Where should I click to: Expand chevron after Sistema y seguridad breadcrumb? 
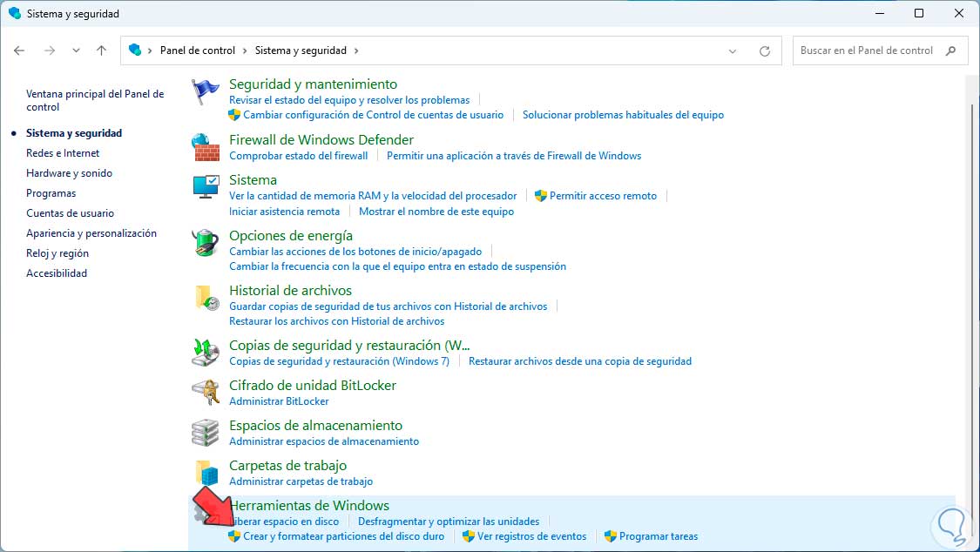click(x=356, y=50)
